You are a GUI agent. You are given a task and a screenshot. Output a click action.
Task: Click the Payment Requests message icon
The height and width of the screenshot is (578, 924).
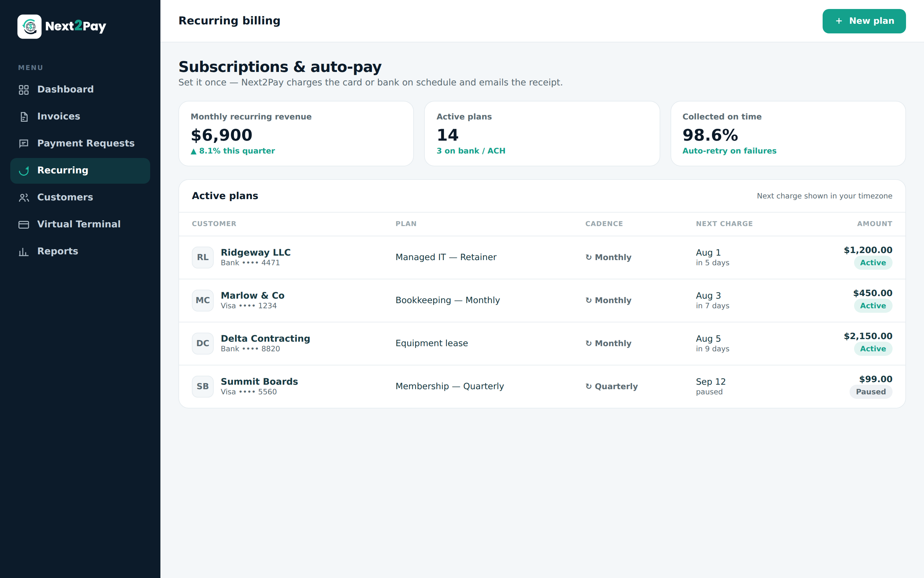coord(24,143)
